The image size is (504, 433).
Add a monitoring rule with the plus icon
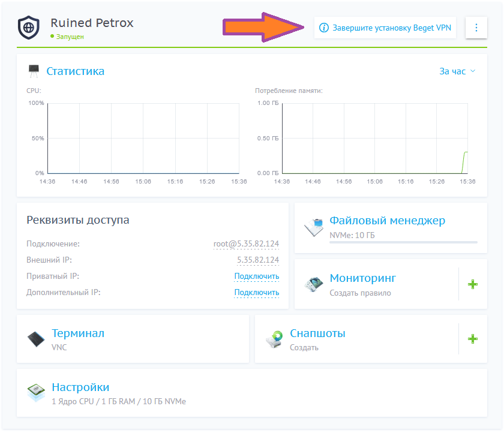click(473, 284)
